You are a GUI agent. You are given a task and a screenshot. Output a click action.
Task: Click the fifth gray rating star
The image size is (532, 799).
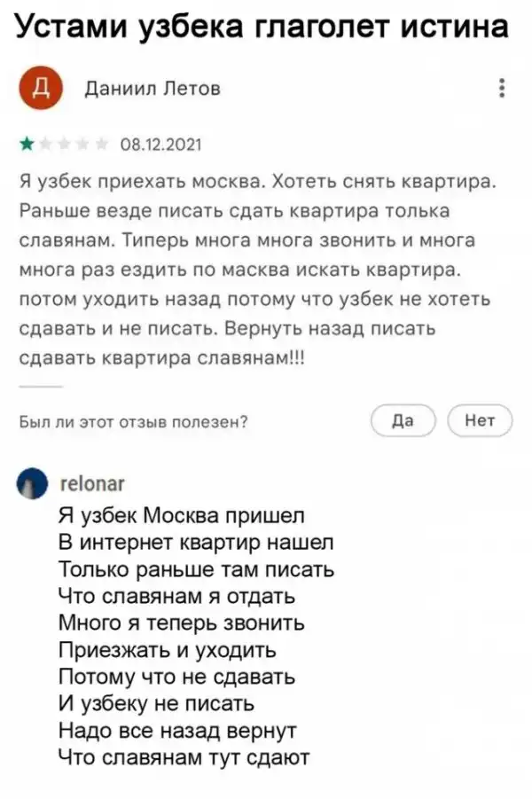click(102, 142)
